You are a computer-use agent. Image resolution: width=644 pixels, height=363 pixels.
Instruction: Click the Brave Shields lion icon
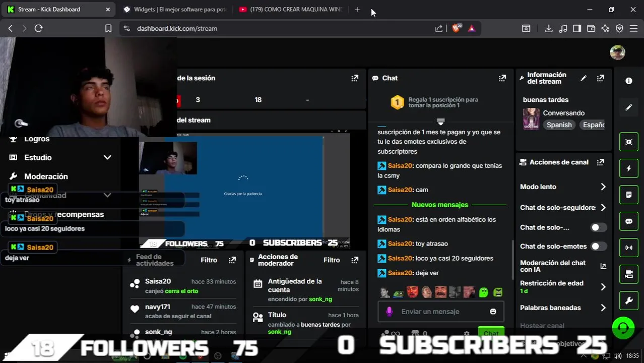456,28
